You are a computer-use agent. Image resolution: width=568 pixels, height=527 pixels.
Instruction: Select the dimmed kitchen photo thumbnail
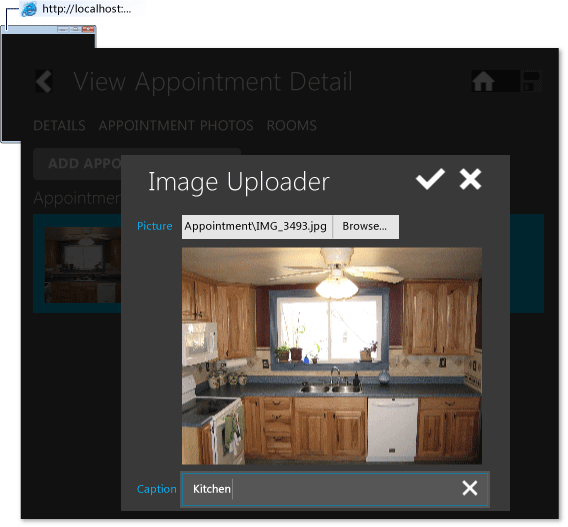[x=83, y=265]
